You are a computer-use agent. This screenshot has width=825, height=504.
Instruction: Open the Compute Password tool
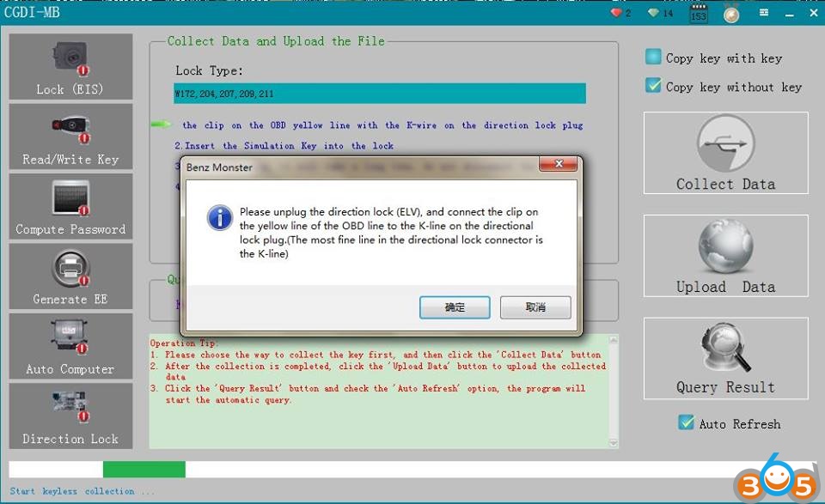pyautogui.click(x=70, y=206)
